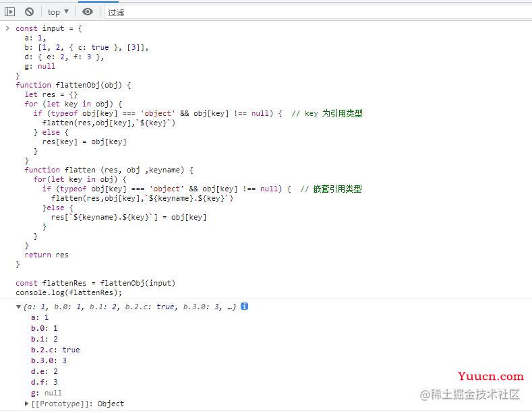Select the property row b.2.c: true

[x=55, y=350]
